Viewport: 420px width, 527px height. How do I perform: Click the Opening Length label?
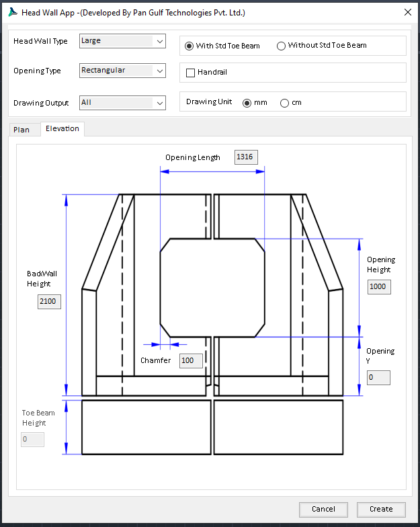(x=192, y=157)
